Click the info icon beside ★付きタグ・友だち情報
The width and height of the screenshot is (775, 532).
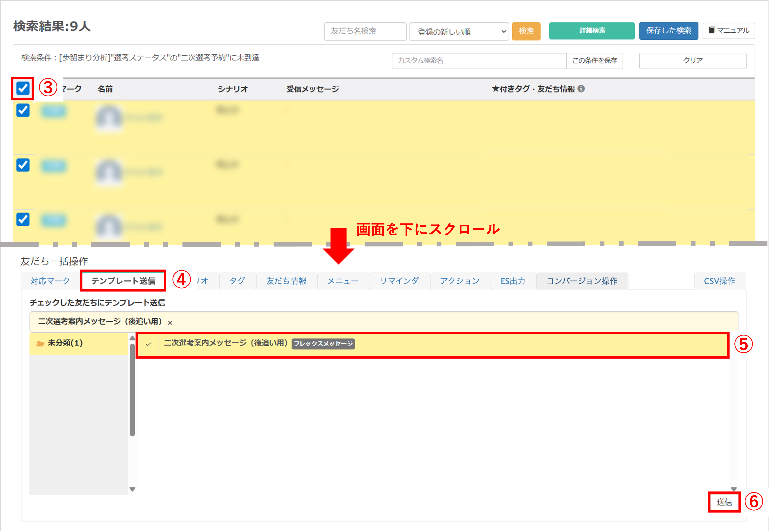pos(581,89)
